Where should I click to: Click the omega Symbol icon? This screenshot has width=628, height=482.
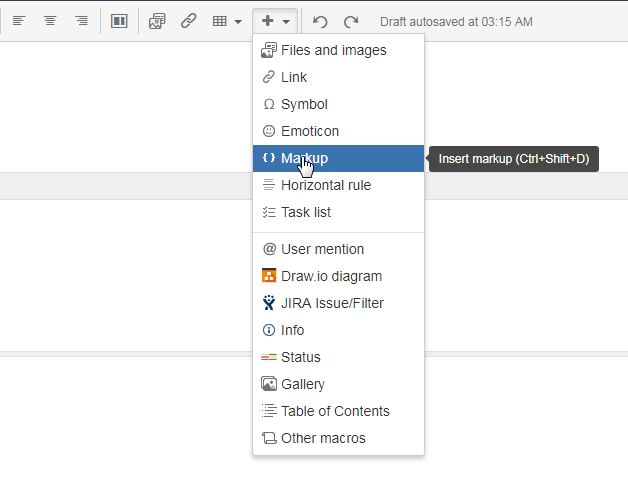click(269, 105)
